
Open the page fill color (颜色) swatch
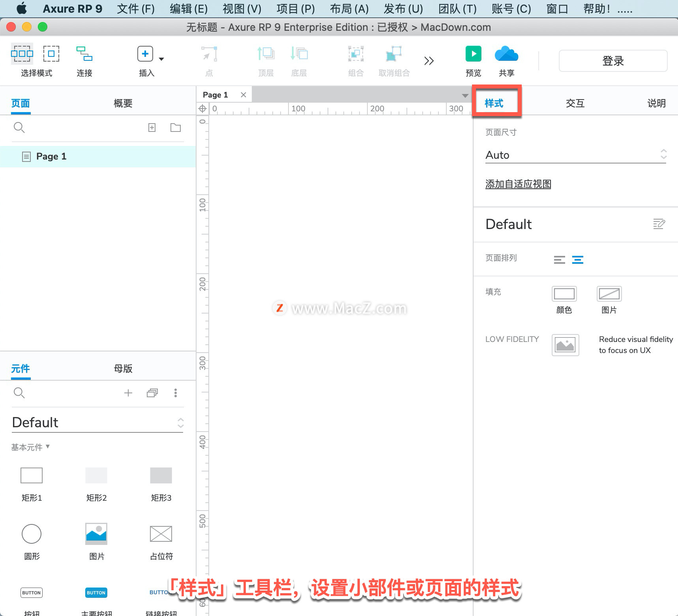(x=564, y=294)
